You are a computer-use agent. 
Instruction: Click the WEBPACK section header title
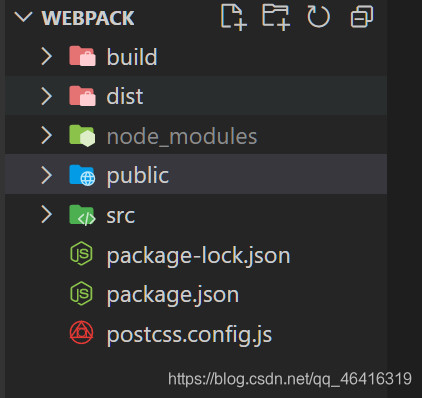coord(88,18)
